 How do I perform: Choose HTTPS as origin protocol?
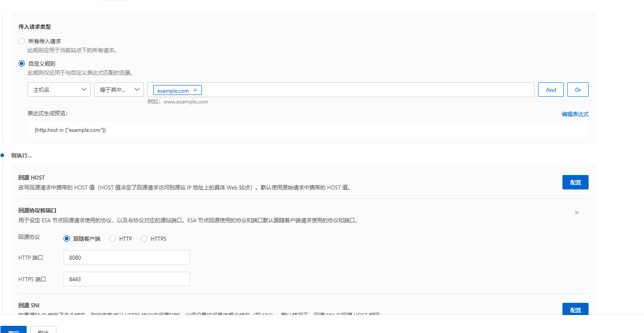tap(144, 238)
